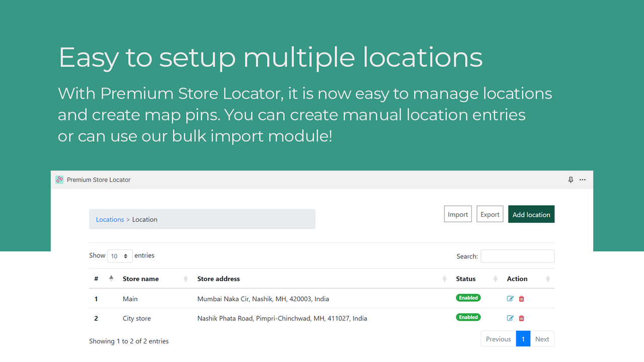Click the Premium Store Locator app logo
This screenshot has width=644, height=362.
point(59,179)
